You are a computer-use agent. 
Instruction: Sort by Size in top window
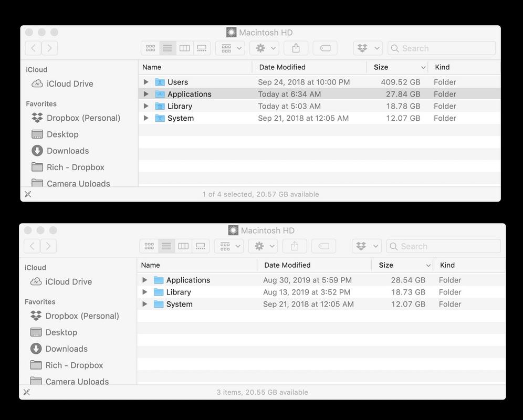[x=398, y=67]
